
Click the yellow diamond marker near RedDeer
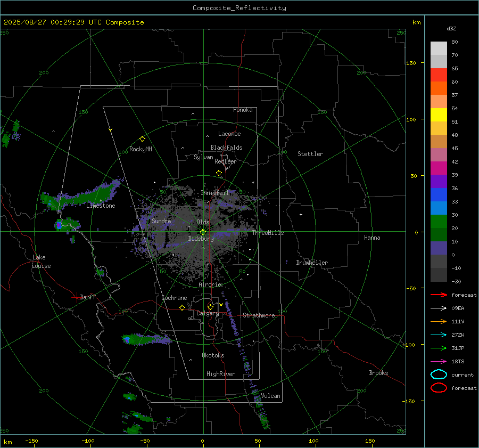(x=219, y=173)
